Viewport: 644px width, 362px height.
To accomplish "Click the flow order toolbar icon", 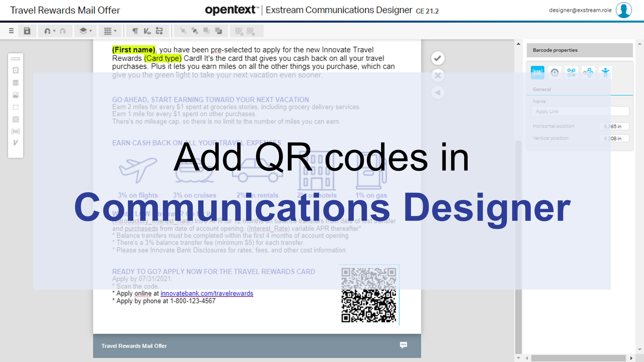I will [159, 31].
